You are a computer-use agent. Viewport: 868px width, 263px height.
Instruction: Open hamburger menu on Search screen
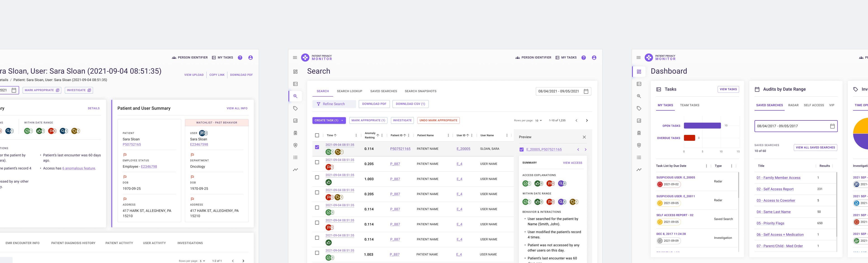(295, 58)
